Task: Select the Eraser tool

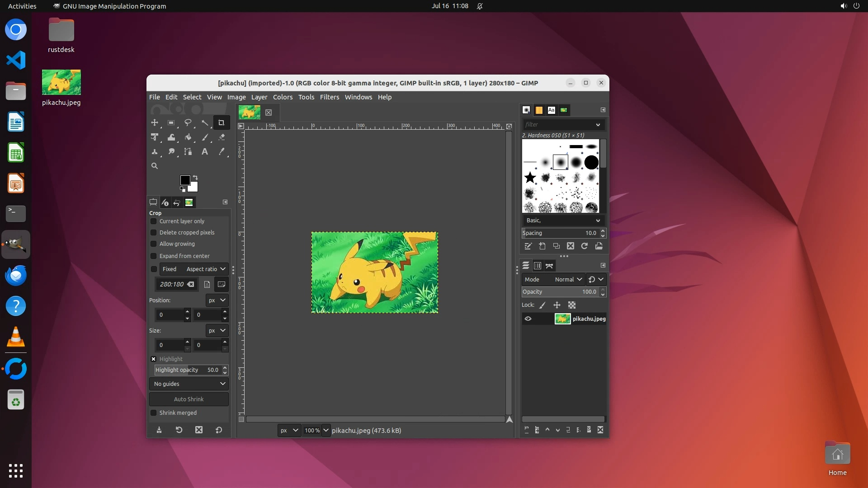Action: pos(222,137)
